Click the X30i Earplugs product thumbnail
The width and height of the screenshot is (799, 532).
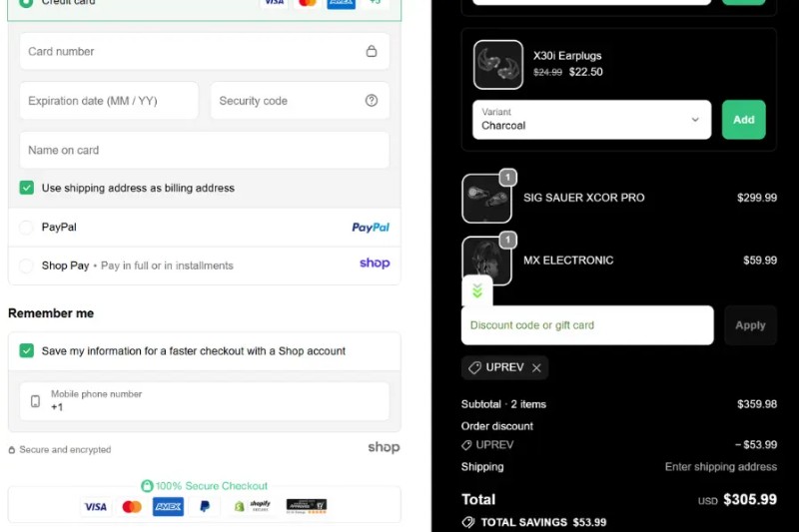click(497, 65)
